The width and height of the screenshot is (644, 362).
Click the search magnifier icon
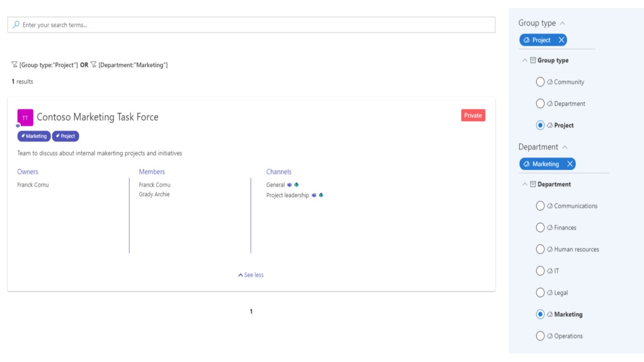click(x=16, y=25)
